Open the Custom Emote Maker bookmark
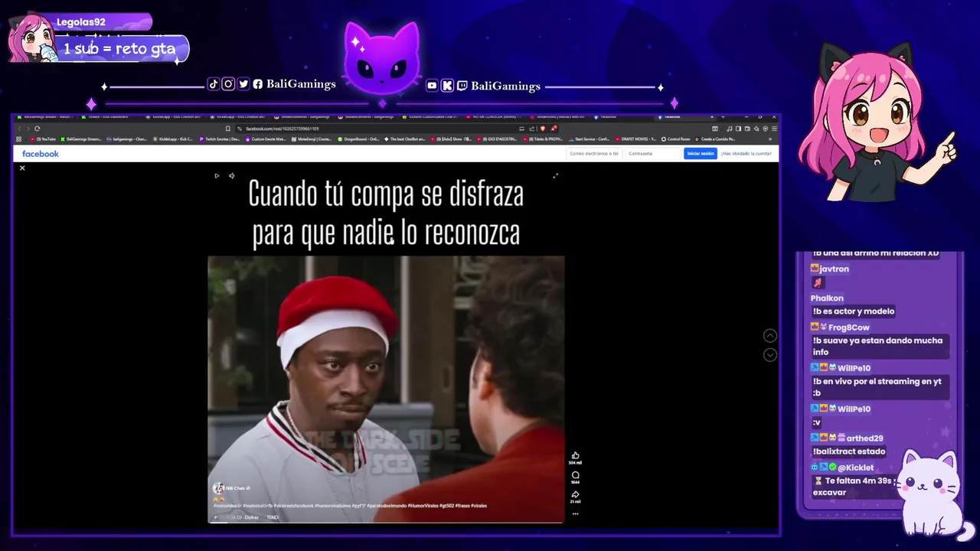This screenshot has width=980, height=551. point(266,139)
